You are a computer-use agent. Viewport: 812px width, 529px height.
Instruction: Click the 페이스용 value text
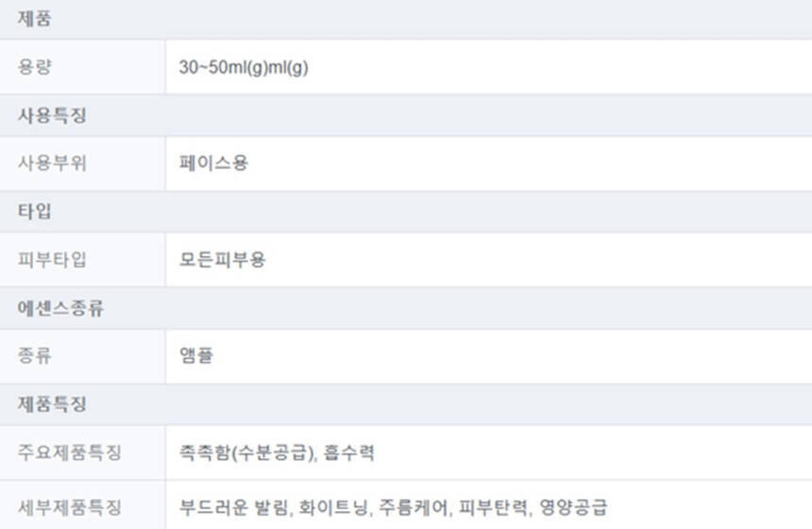[213, 163]
